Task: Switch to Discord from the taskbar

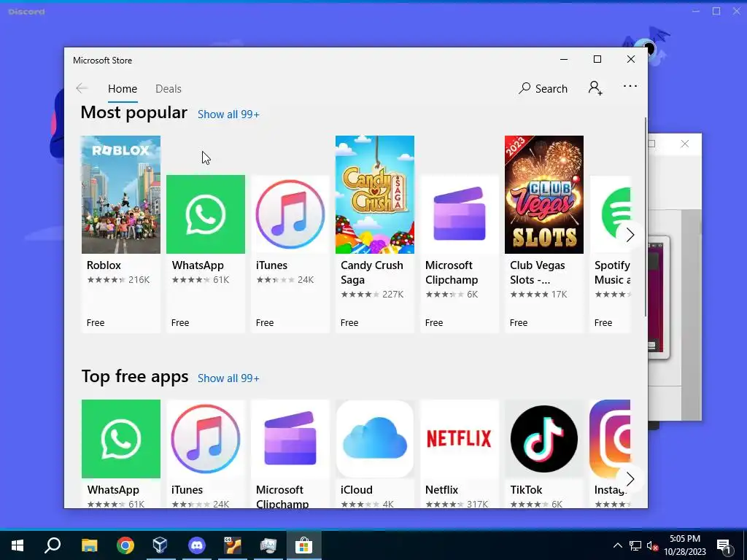Action: 197,545
